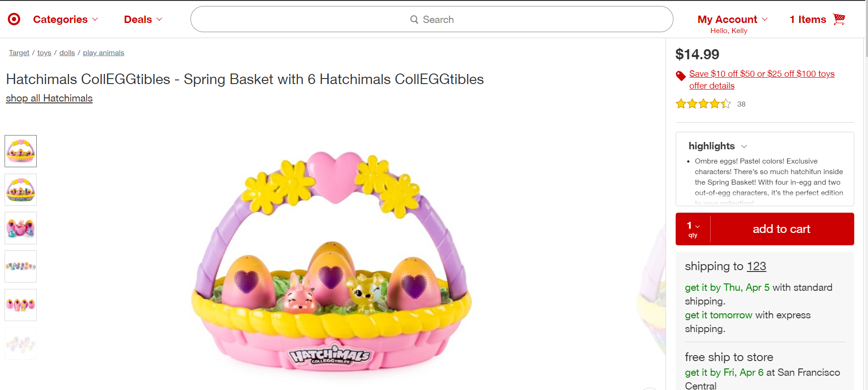Open the shopping cart icon
868x390 pixels.
(839, 19)
